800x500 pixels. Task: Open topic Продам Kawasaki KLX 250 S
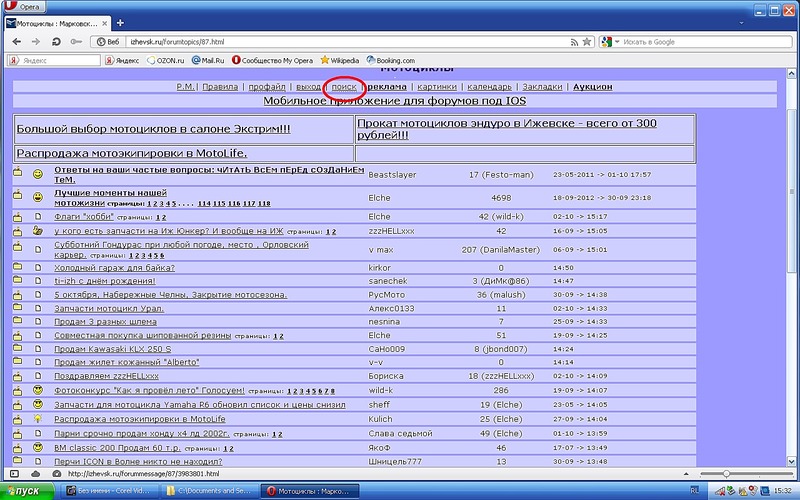pos(113,349)
